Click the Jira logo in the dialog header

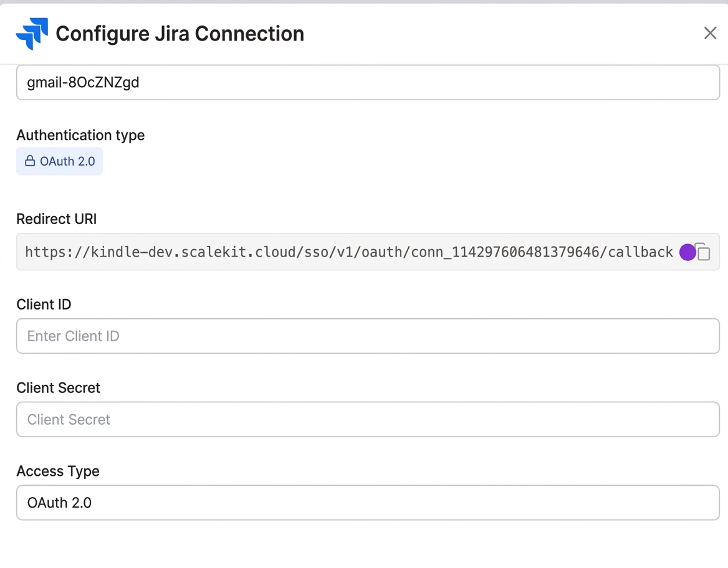click(32, 32)
